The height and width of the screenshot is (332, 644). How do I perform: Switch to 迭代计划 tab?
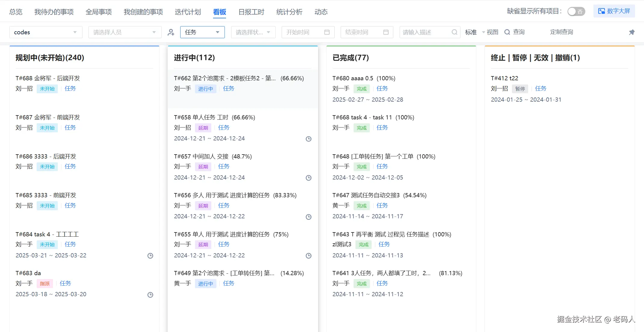(188, 12)
